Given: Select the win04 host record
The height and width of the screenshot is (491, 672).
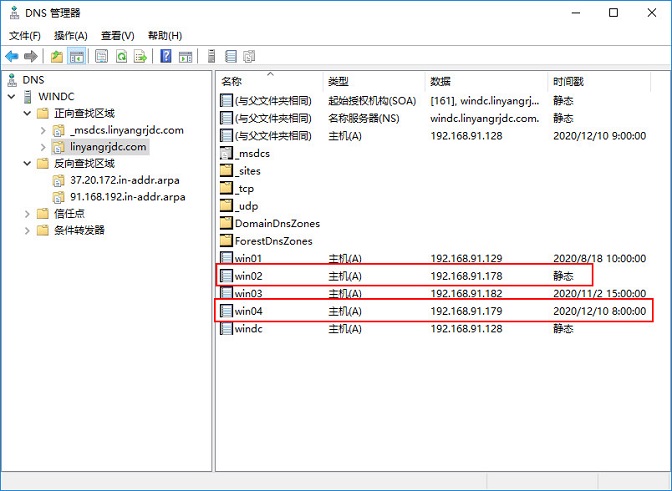Looking at the screenshot, I should 433,311.
